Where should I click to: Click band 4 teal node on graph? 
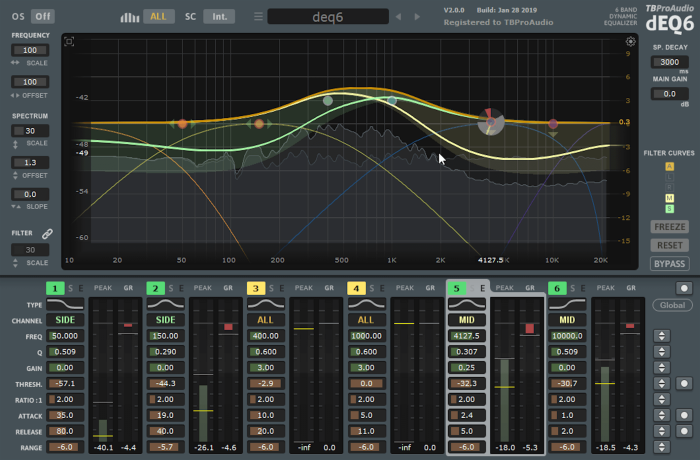[392, 100]
